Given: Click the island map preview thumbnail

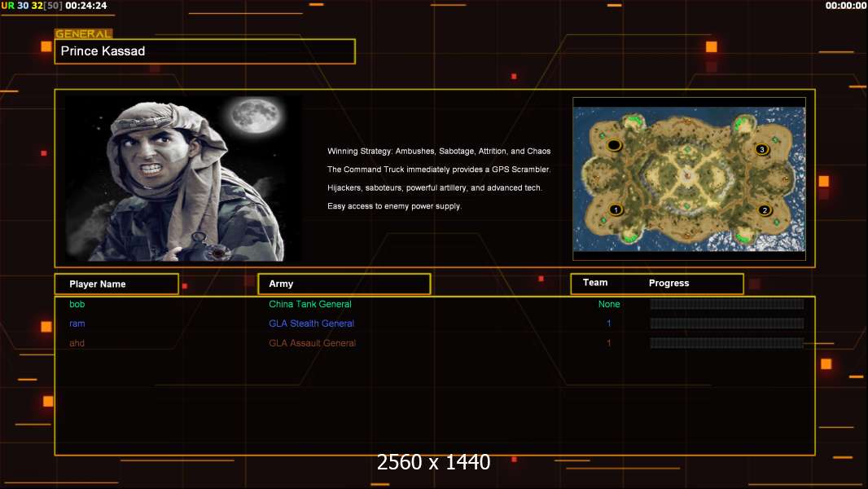Looking at the screenshot, I should coord(689,178).
